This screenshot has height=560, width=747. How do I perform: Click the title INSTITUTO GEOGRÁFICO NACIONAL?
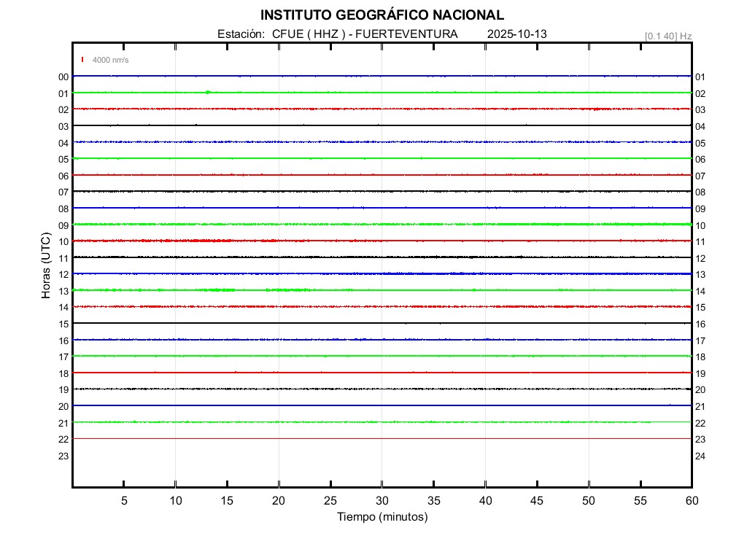(x=382, y=15)
